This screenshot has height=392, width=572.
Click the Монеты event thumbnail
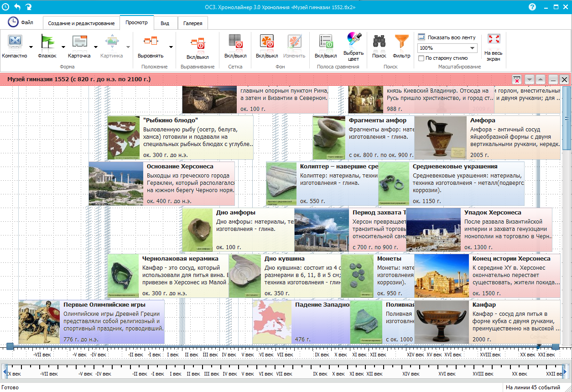pyautogui.click(x=357, y=276)
